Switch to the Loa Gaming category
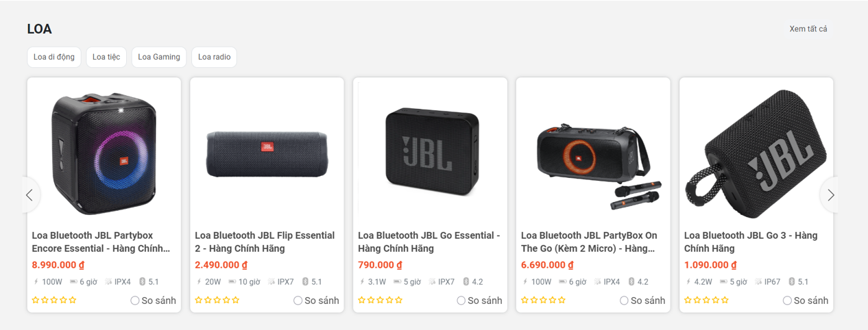The width and height of the screenshot is (868, 330). click(x=159, y=57)
